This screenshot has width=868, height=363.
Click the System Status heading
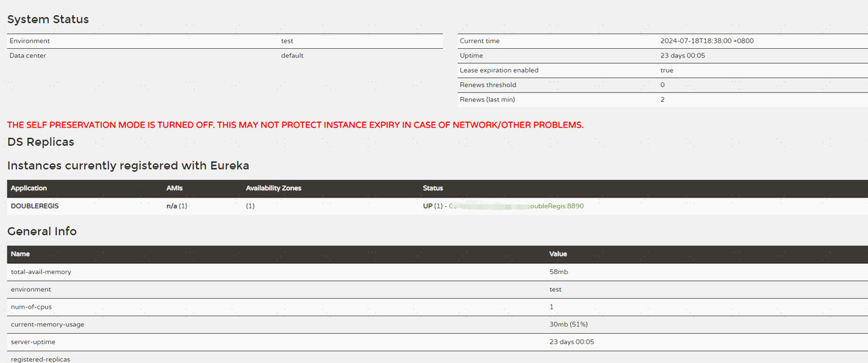(48, 19)
